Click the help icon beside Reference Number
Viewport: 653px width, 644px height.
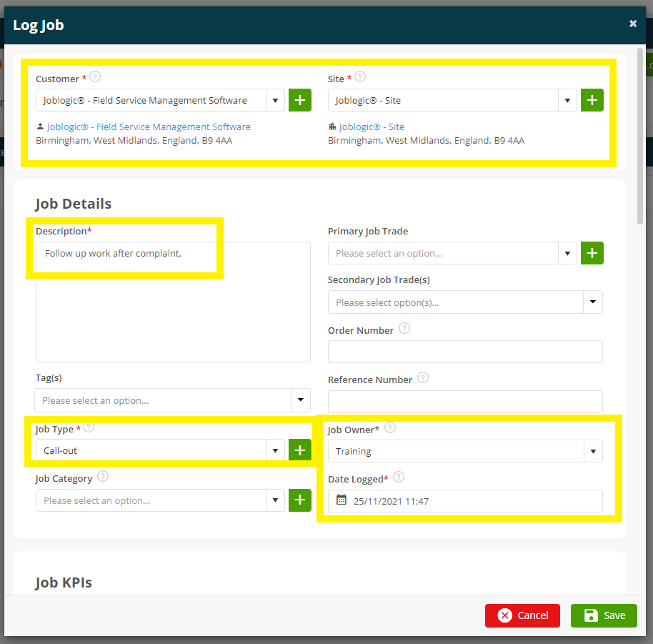pyautogui.click(x=423, y=378)
